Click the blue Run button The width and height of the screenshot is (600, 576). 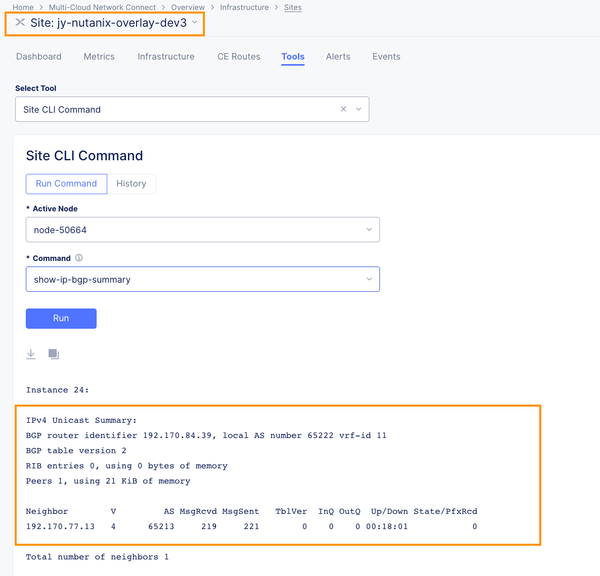pos(61,318)
